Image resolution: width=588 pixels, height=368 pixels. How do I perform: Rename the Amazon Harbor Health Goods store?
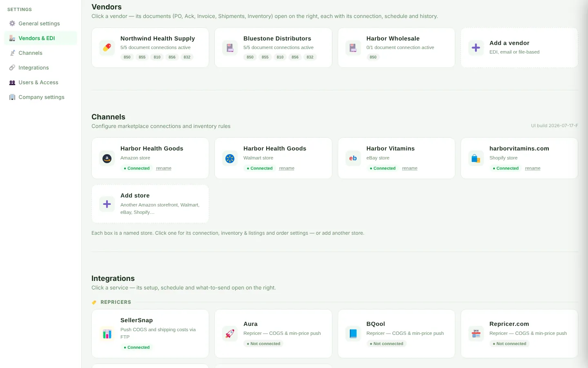click(164, 168)
